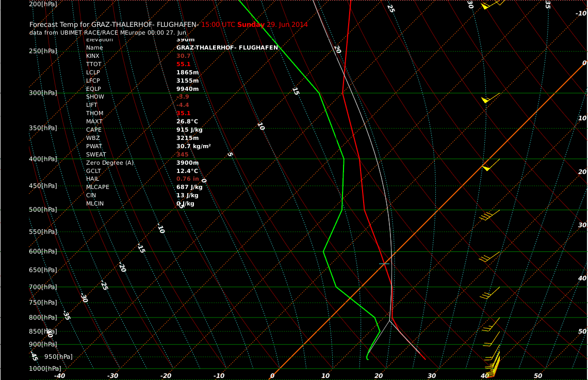The height and width of the screenshot is (380, 588).
Task: Click the 500[hPa] pressure label
Action: coord(43,210)
